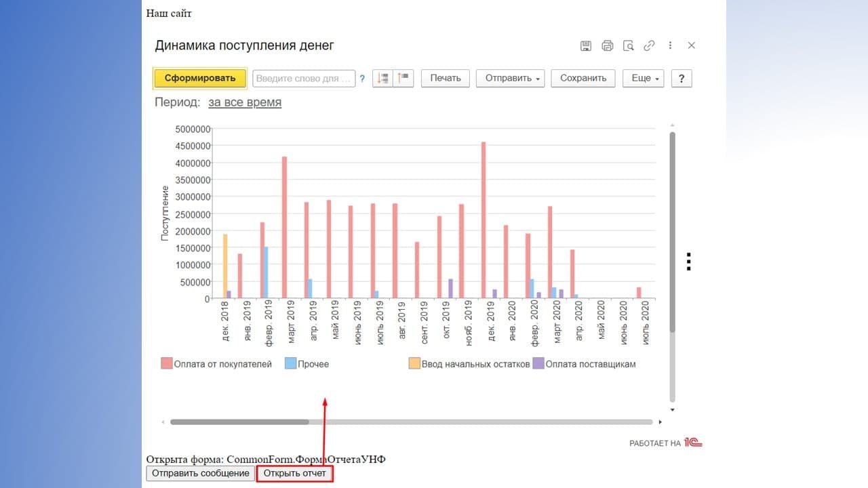Click the horizontal scrollbar thumb below chart

click(239, 422)
